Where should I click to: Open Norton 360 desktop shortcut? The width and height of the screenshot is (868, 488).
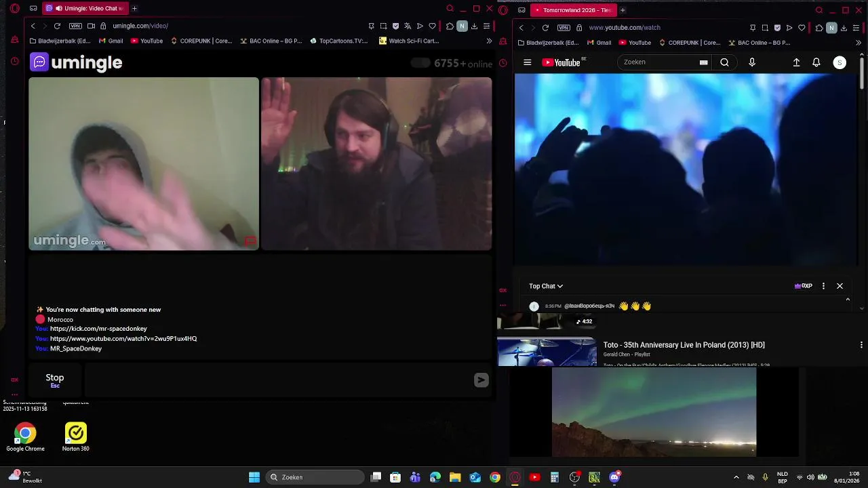pyautogui.click(x=75, y=437)
